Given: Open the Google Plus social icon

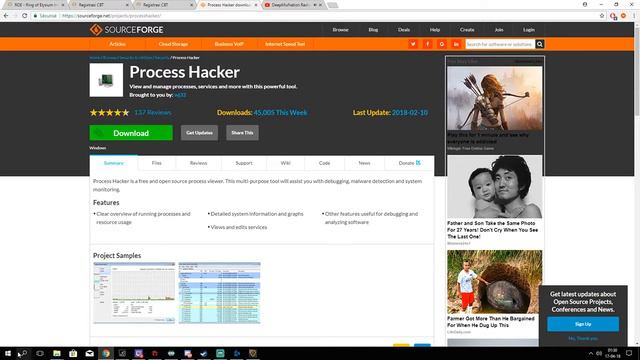Looking at the screenshot, I should coord(442,44).
